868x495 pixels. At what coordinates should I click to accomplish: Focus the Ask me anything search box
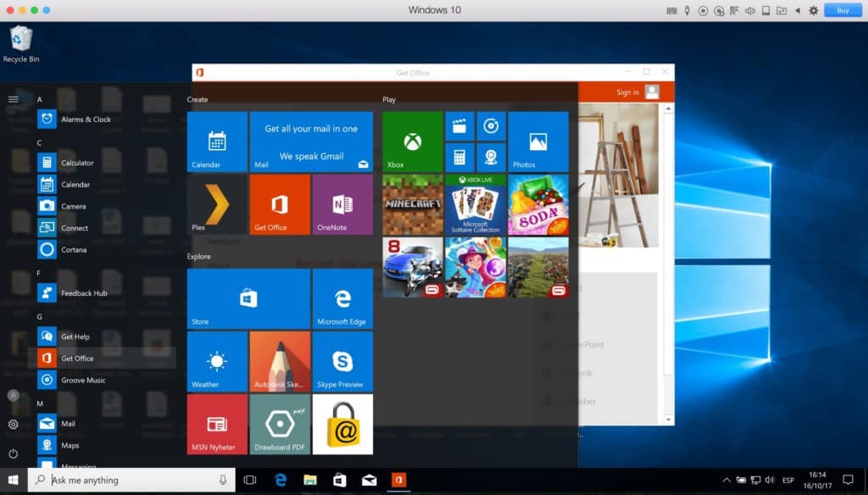[131, 480]
